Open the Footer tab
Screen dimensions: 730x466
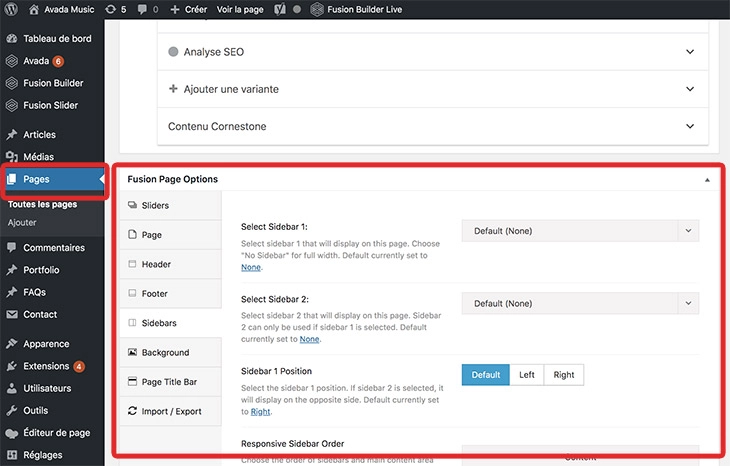point(170,293)
